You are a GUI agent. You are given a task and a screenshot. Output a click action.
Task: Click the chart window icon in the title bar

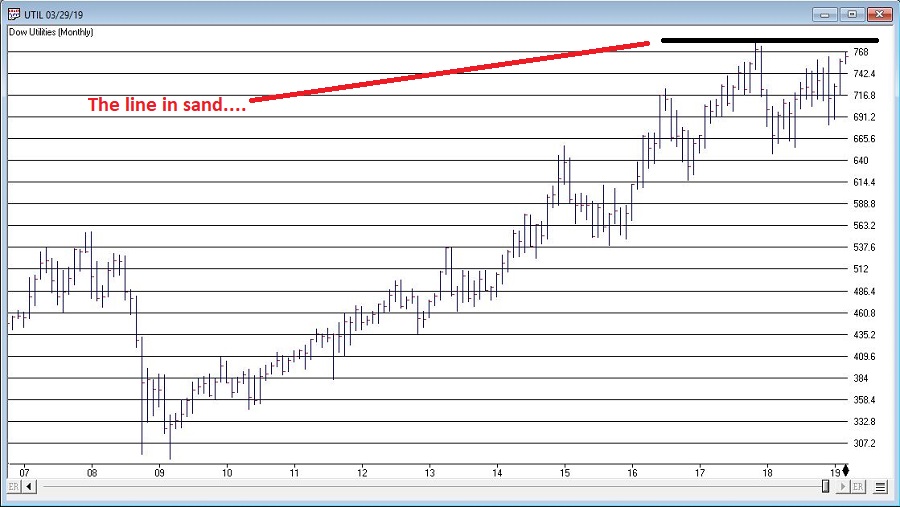pyautogui.click(x=14, y=14)
